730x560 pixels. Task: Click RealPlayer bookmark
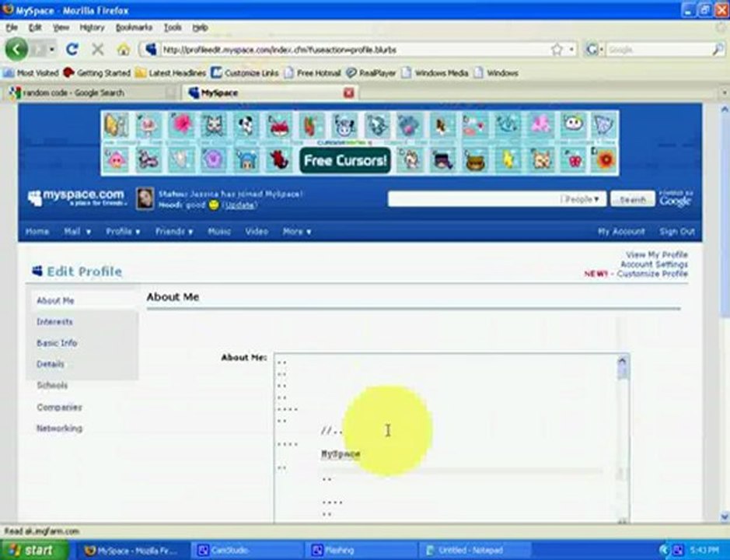click(x=371, y=72)
